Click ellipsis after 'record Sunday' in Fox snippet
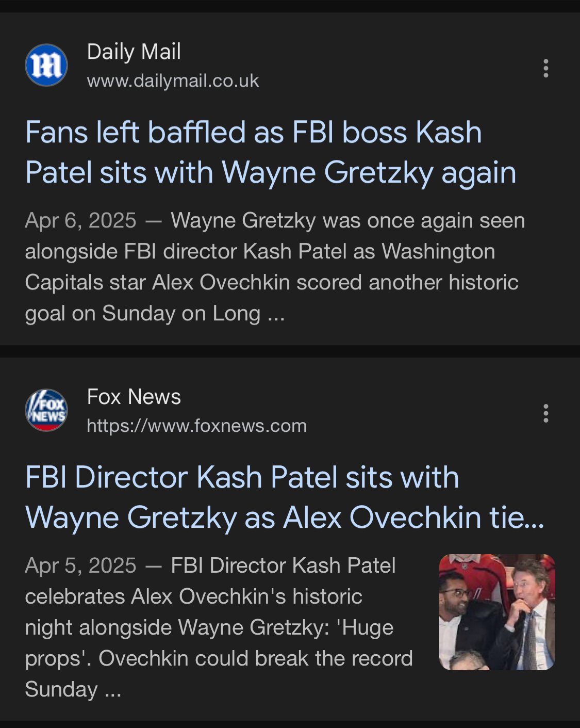Screen dimensions: 580x728 [113, 690]
